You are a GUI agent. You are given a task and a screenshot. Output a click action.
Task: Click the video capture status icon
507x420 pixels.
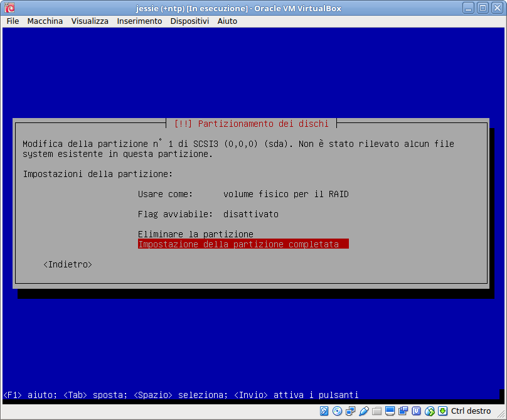(x=403, y=411)
